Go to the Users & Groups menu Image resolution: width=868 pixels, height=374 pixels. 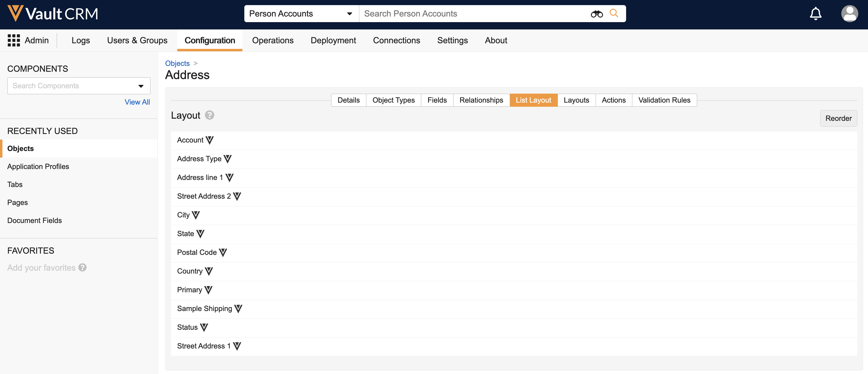point(137,40)
